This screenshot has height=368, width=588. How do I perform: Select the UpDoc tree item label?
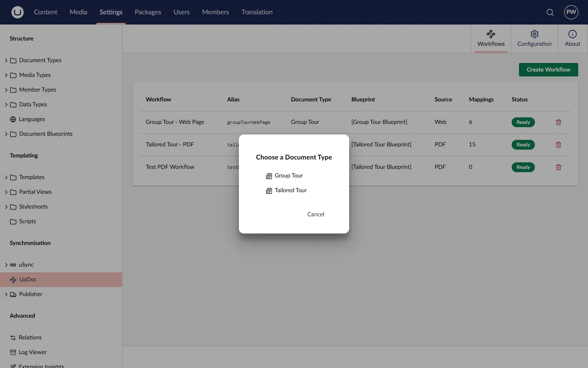click(x=28, y=280)
